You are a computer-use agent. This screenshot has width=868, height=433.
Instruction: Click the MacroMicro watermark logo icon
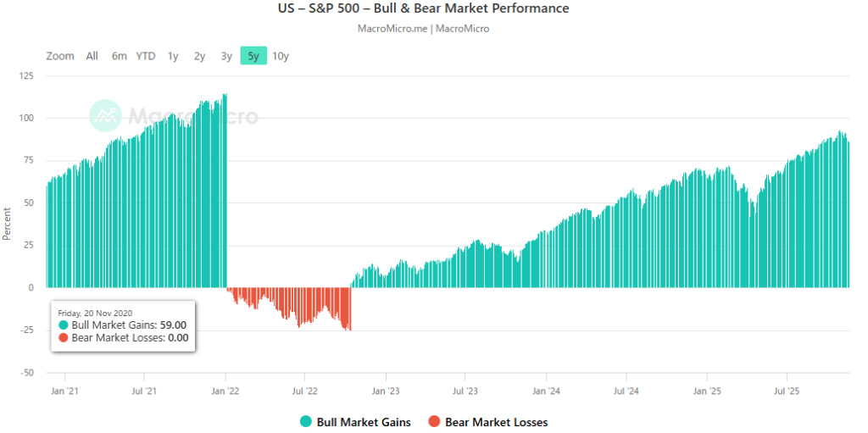tap(106, 116)
